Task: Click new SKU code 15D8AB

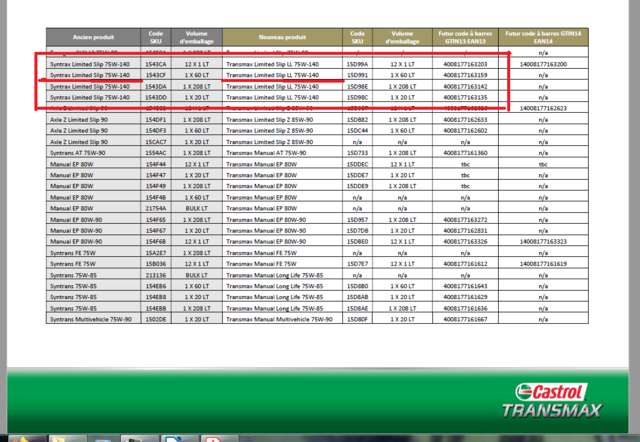Action: 357,297
